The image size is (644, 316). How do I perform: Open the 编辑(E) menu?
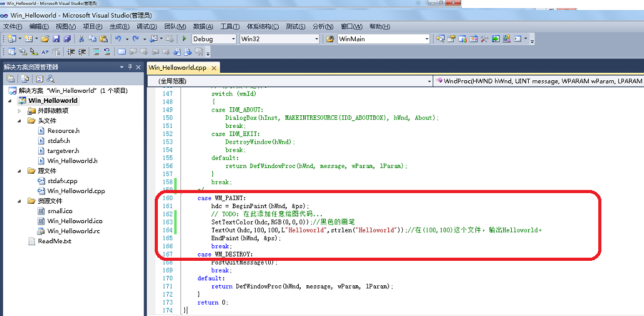[39, 27]
